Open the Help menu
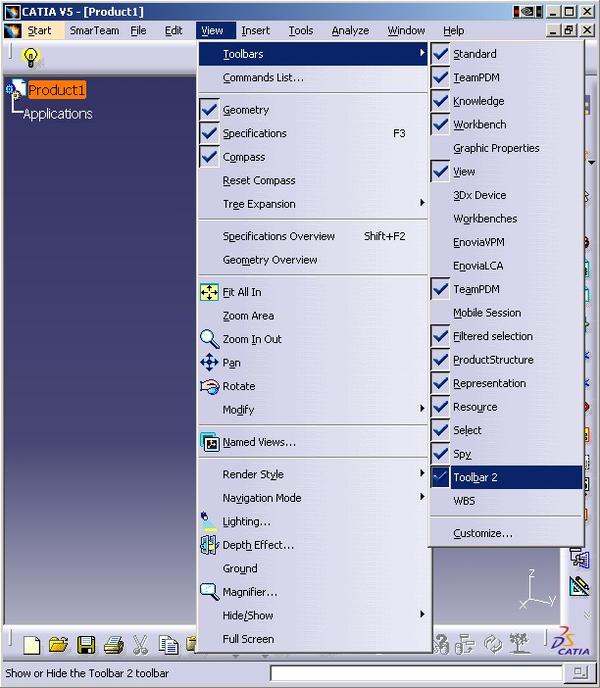 [x=453, y=31]
